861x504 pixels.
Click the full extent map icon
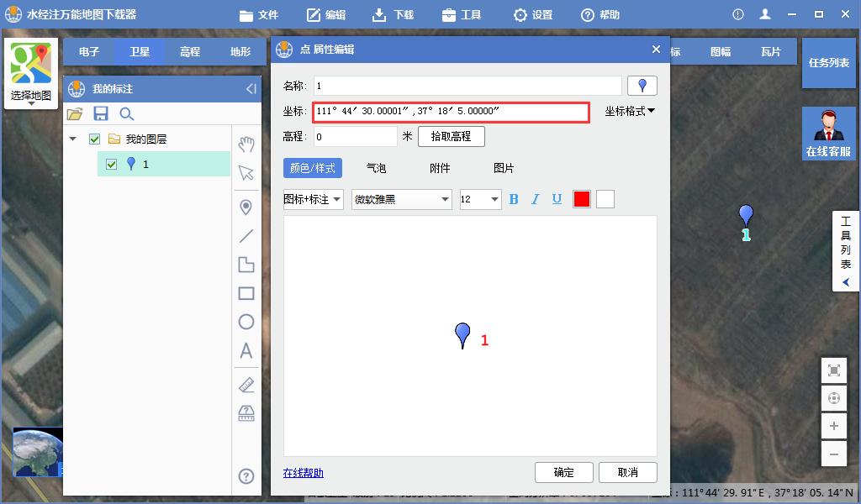pyautogui.click(x=833, y=370)
